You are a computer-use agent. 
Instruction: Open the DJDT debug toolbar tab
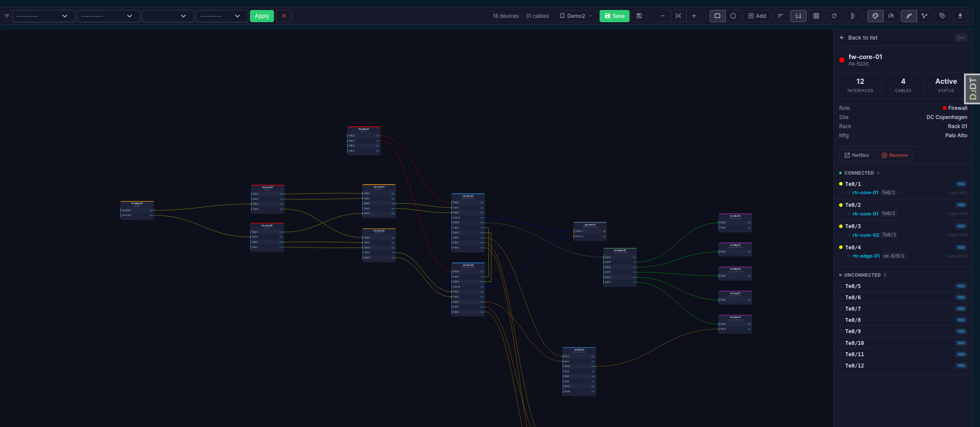point(973,89)
